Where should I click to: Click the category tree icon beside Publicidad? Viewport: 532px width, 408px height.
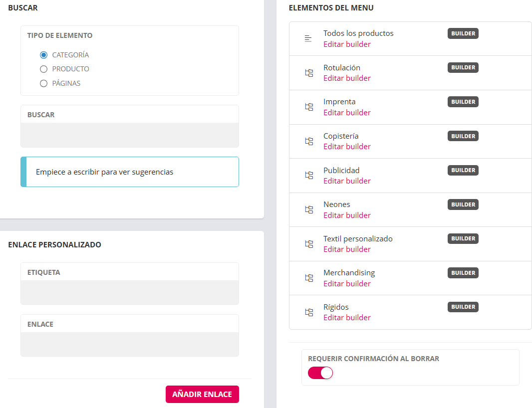tap(309, 176)
